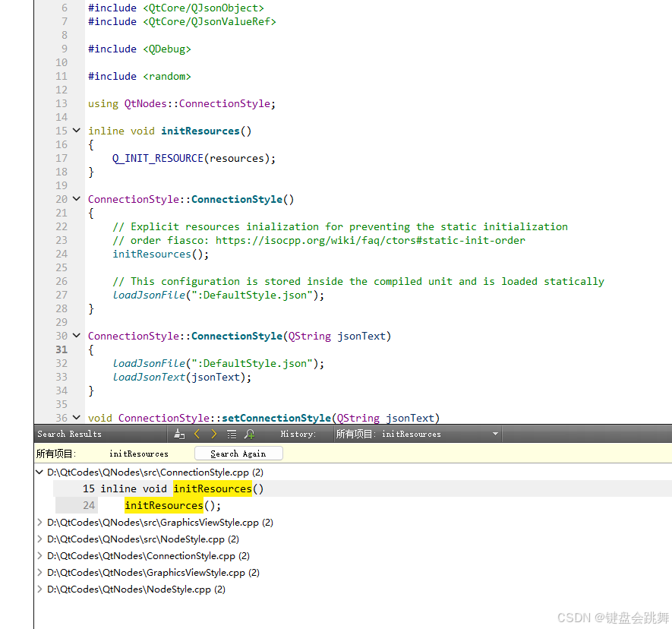The width and height of the screenshot is (672, 629).
Task: Fold the initResources function at line 15
Action: pos(77,131)
